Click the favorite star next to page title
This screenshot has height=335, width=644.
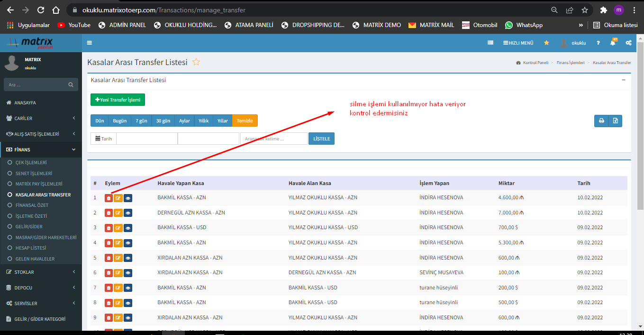point(196,62)
